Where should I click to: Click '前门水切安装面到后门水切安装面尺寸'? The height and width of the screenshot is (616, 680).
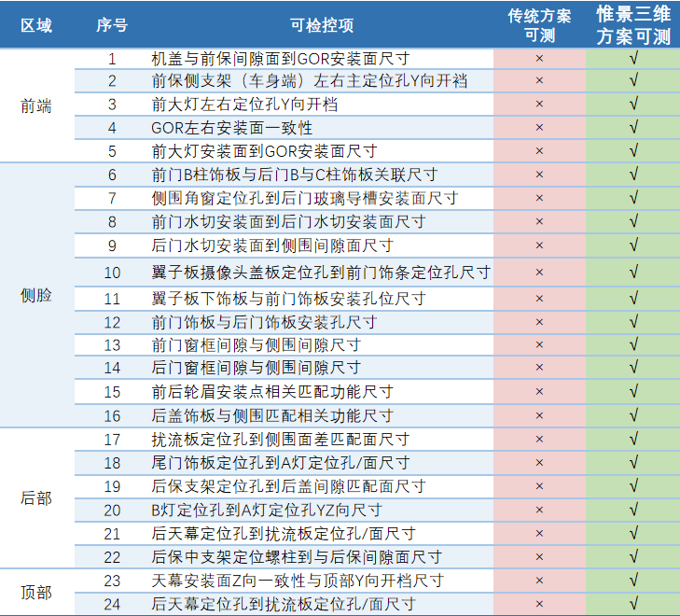(x=288, y=222)
